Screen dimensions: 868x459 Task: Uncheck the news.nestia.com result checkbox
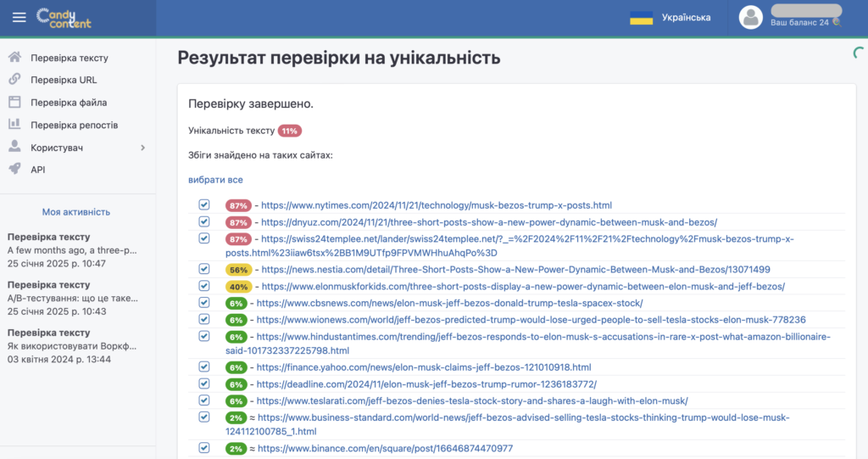point(204,269)
